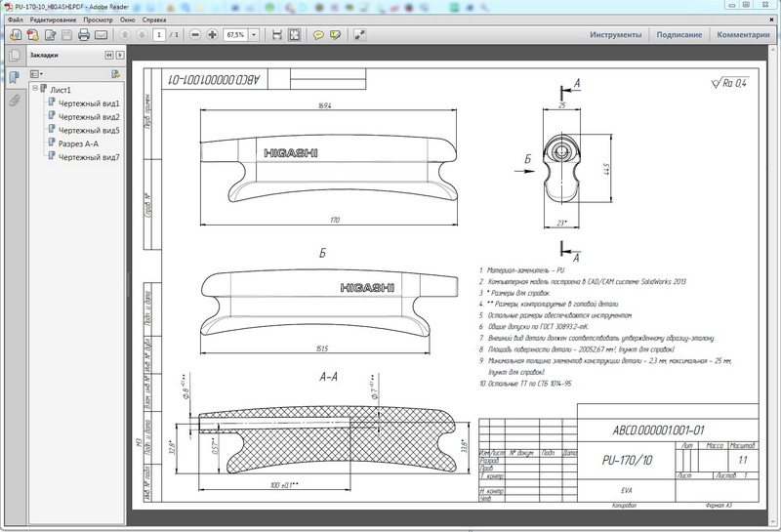This screenshot has height=532, width=781.
Task: Collapse bookmarks panel with double arrow
Action: (109, 56)
